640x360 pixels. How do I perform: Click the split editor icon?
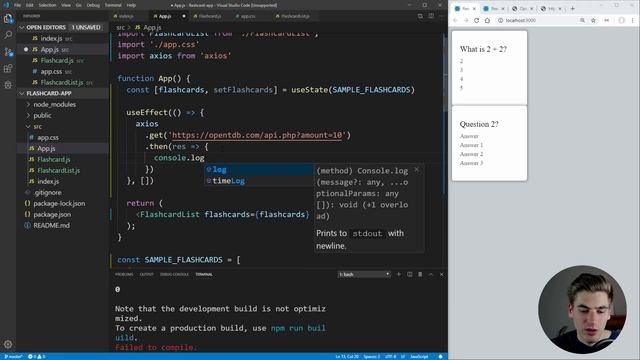(431, 16)
